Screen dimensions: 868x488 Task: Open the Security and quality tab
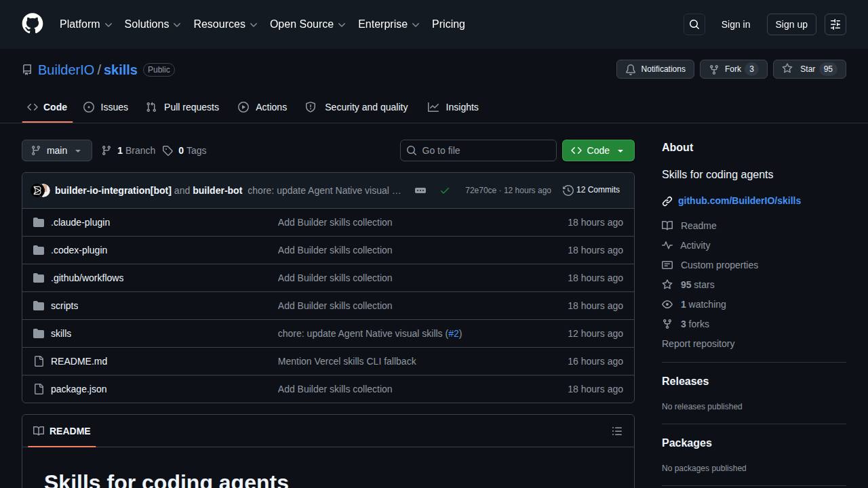(x=357, y=107)
